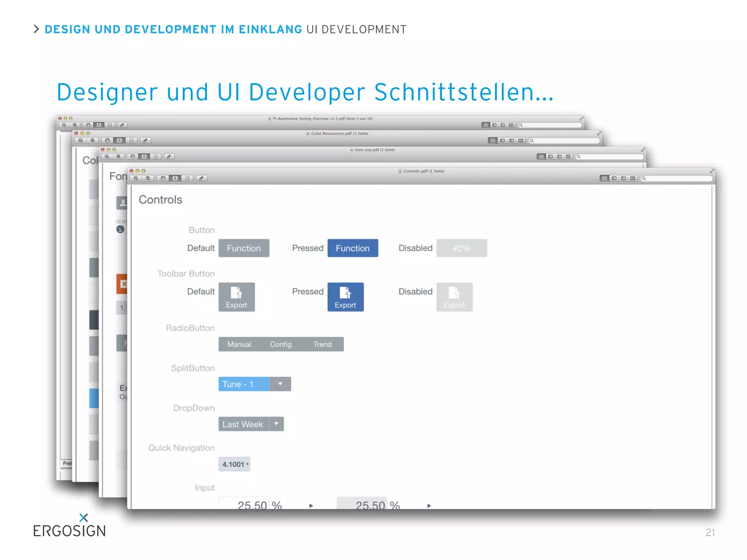747x560 pixels.
Task: Enter fullscreen on Font size.pdf window
Action: pyautogui.click(x=643, y=150)
